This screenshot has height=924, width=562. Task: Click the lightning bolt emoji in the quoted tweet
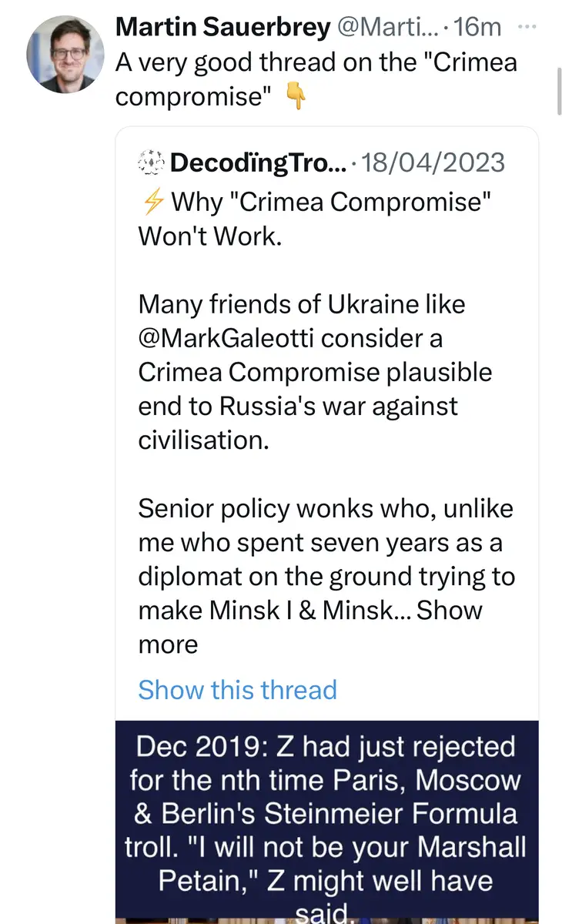(x=151, y=203)
